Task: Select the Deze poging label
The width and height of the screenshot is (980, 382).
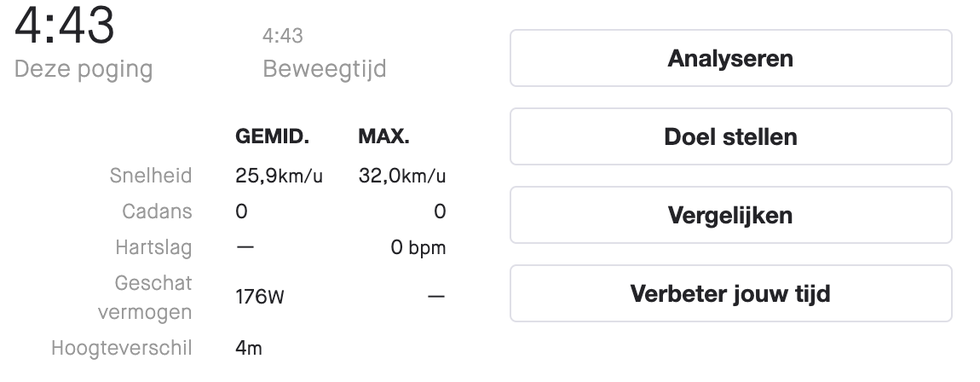Action: point(83,69)
